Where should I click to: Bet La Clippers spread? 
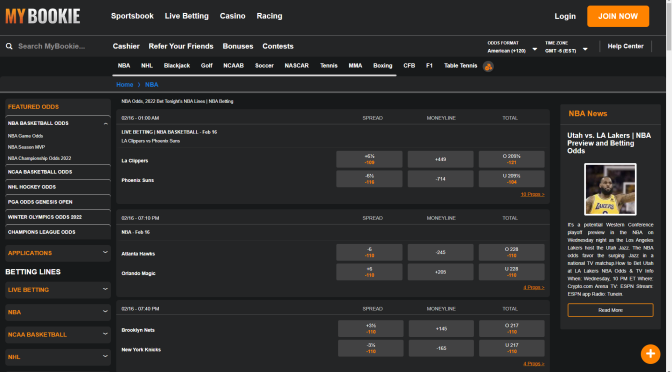pos(369,159)
